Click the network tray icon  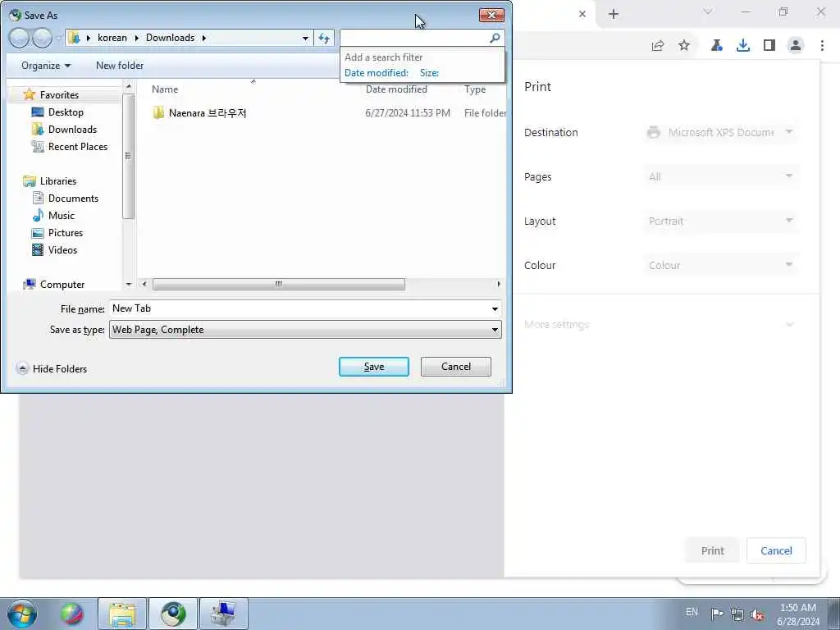point(737,614)
